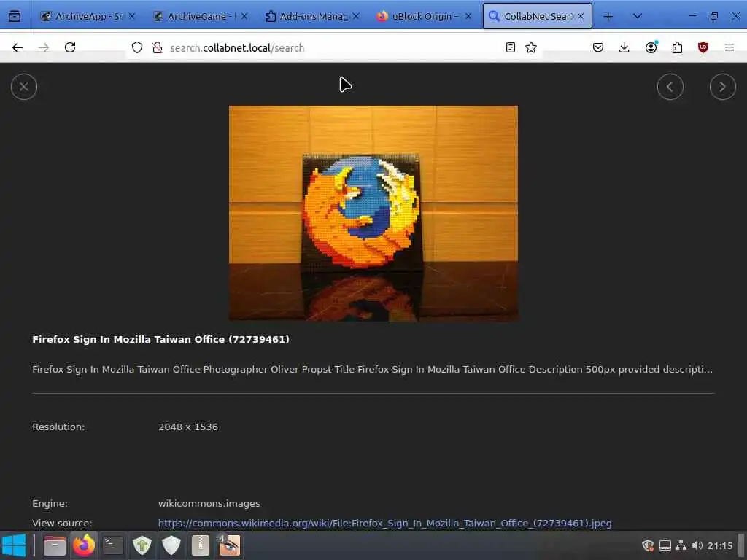Close the ArchiveGame tab
This screenshot has height=560, width=747.
[x=244, y=17]
